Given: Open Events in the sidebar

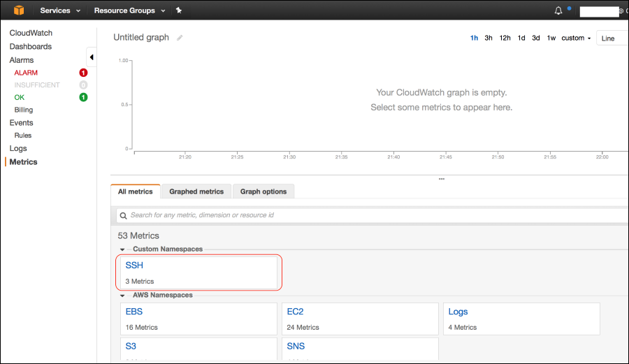Looking at the screenshot, I should [21, 123].
